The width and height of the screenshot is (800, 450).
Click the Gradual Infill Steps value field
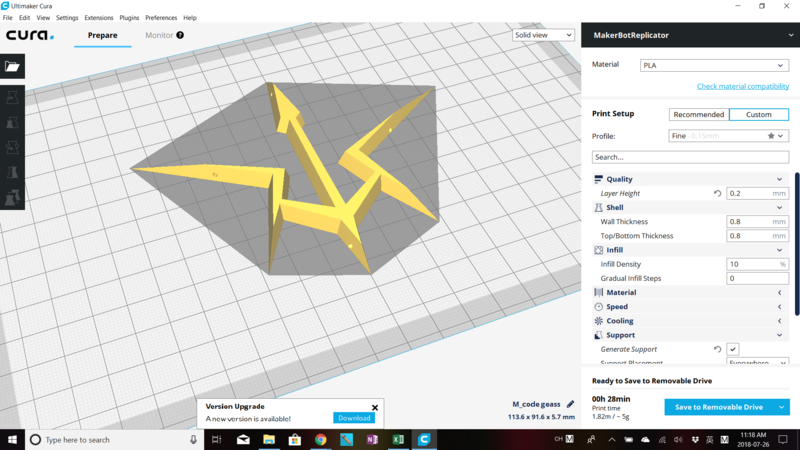coord(757,279)
